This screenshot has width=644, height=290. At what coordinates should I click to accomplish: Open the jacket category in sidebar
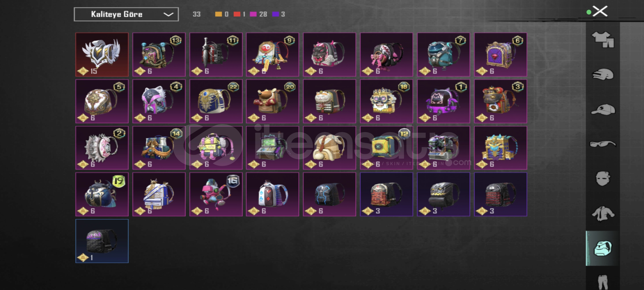(x=603, y=214)
